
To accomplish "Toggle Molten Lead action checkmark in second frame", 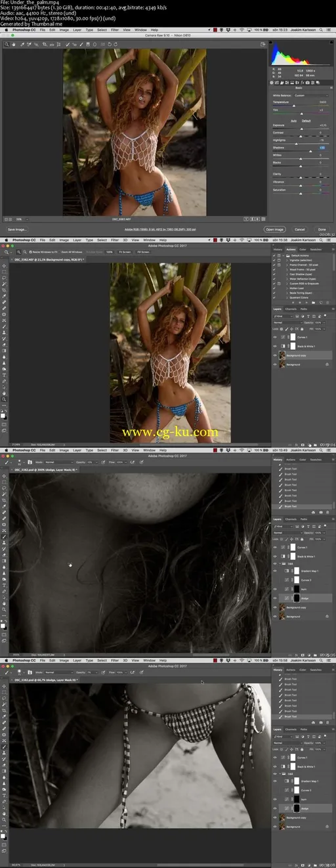I will click(274, 288).
